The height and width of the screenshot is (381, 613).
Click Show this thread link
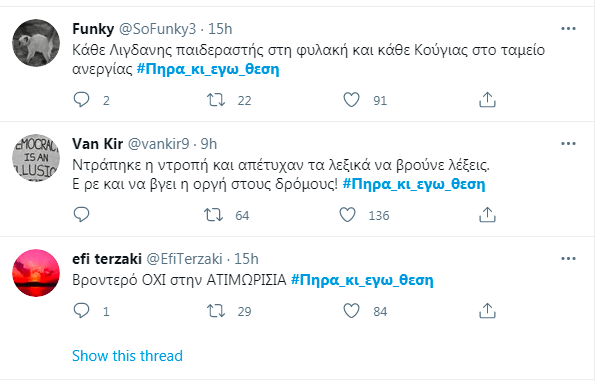(127, 356)
